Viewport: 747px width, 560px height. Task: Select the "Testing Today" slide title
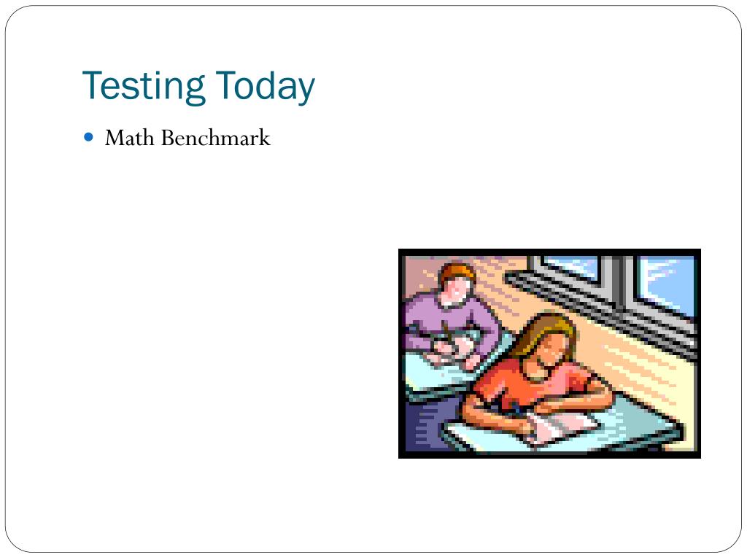[x=198, y=86]
